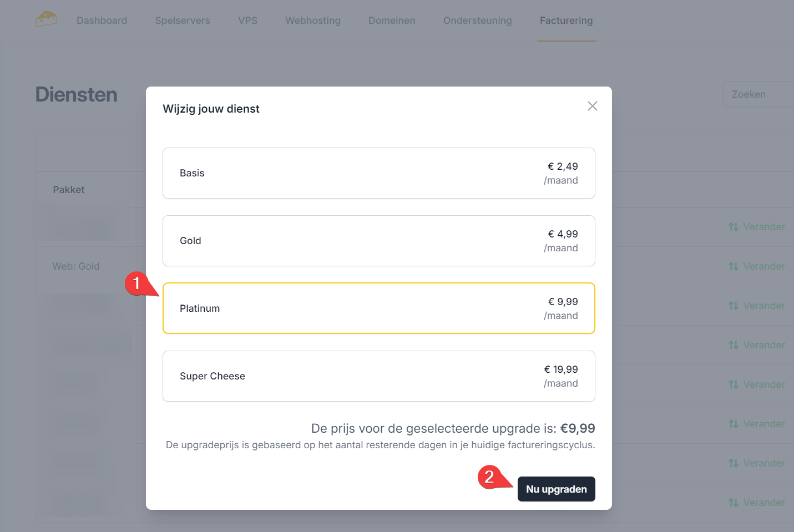The height and width of the screenshot is (532, 794).
Task: Select the Facturering tab
Action: (x=566, y=21)
